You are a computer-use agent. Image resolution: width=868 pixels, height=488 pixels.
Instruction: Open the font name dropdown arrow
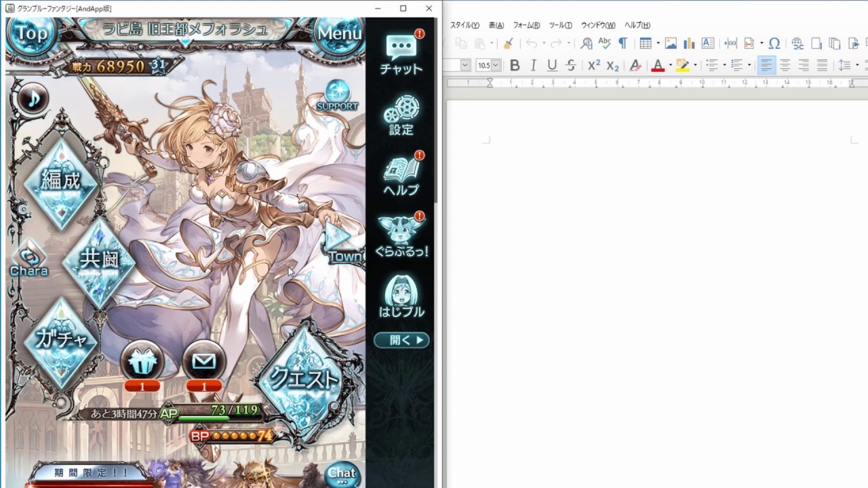point(465,65)
